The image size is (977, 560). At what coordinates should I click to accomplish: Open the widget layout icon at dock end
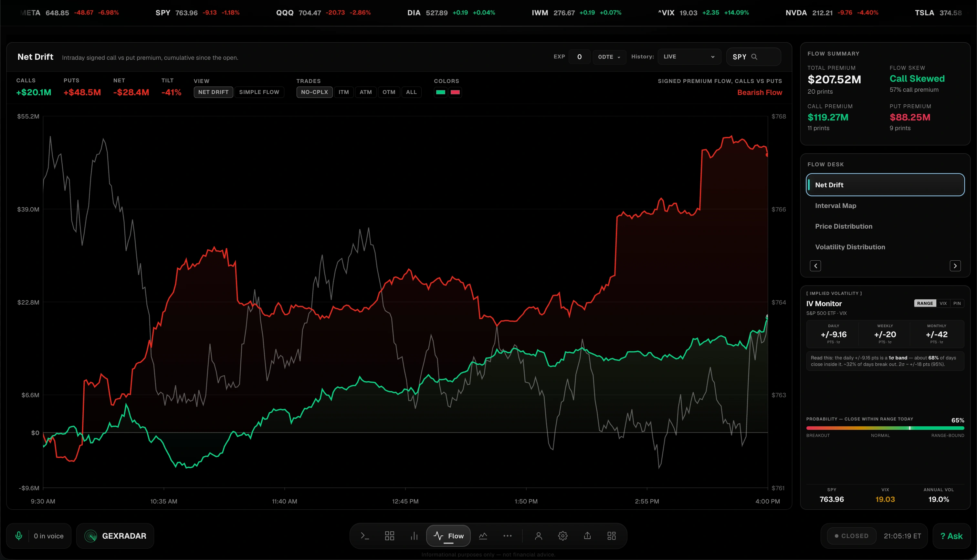tap(612, 536)
